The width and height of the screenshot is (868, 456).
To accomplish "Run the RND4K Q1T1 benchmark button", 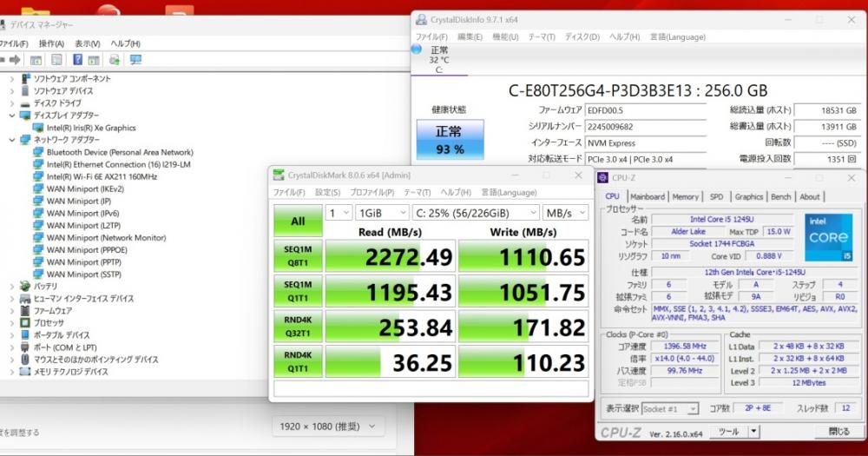I will (x=298, y=361).
